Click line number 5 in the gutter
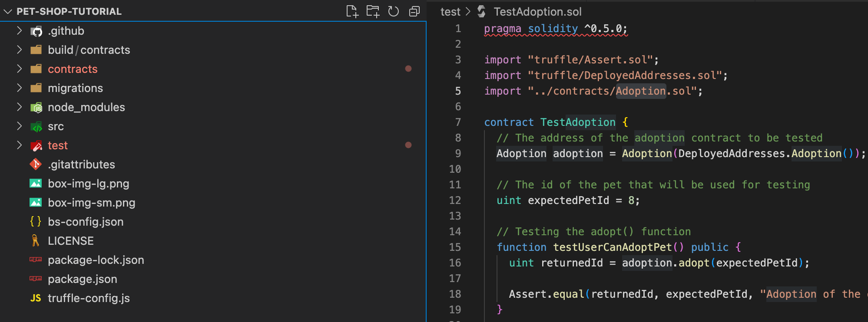Image resolution: width=868 pixels, height=322 pixels. coord(458,91)
